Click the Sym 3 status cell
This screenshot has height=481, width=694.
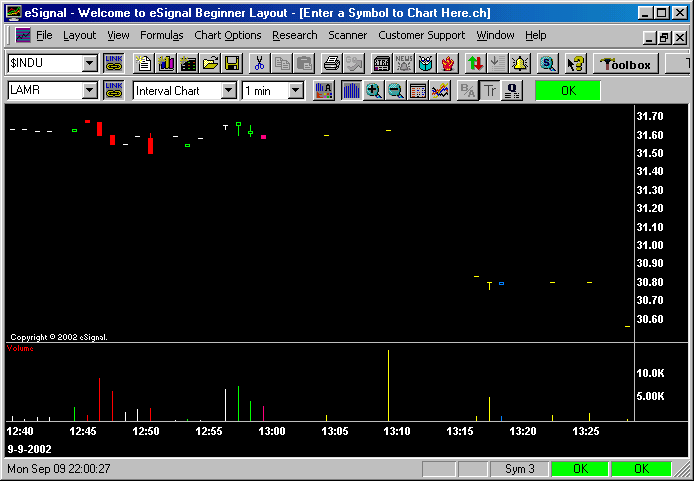click(x=520, y=469)
